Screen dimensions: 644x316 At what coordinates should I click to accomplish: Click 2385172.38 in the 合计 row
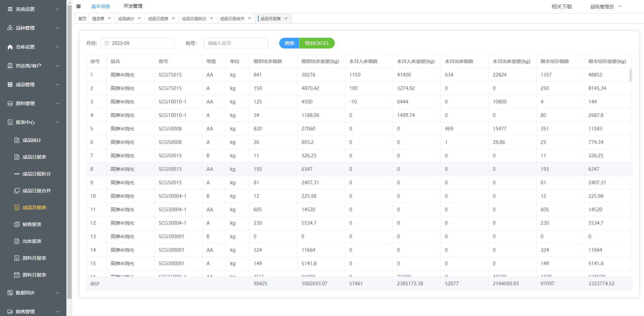click(410, 284)
